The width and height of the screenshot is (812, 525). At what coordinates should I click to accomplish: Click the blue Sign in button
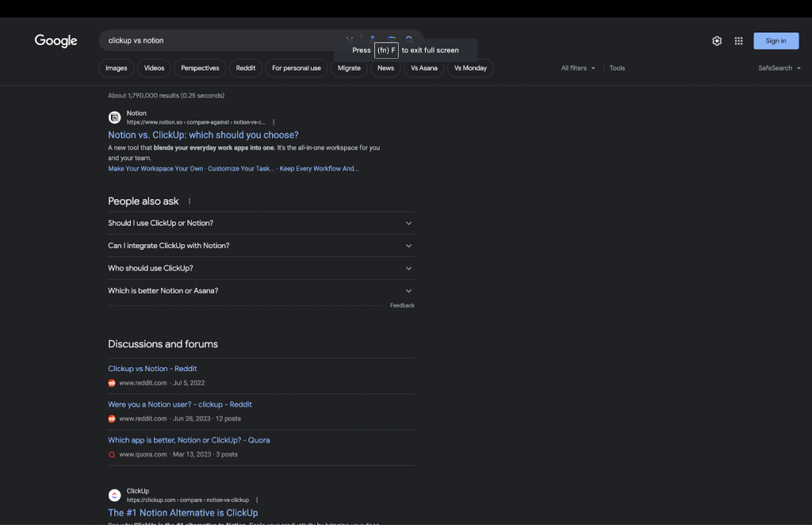776,40
